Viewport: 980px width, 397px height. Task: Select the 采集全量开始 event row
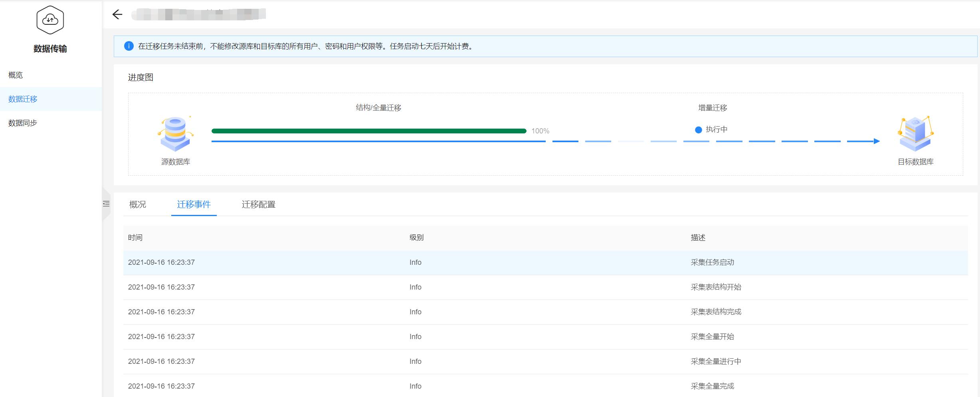(546, 337)
